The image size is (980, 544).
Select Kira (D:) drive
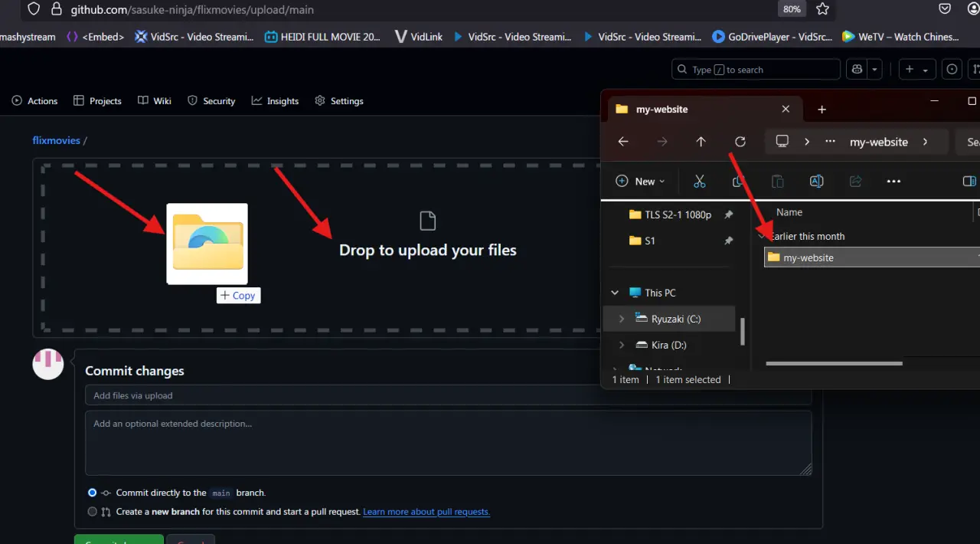coord(661,345)
